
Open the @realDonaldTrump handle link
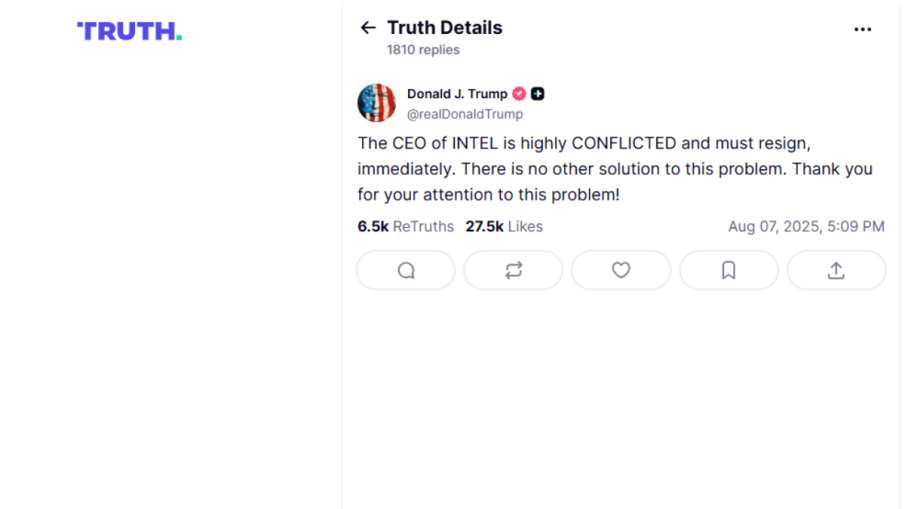[x=464, y=114]
